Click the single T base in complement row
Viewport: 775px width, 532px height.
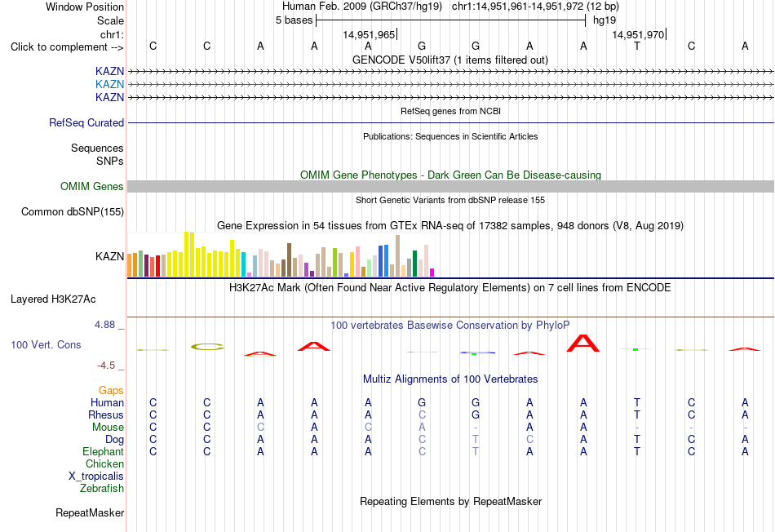(637, 47)
